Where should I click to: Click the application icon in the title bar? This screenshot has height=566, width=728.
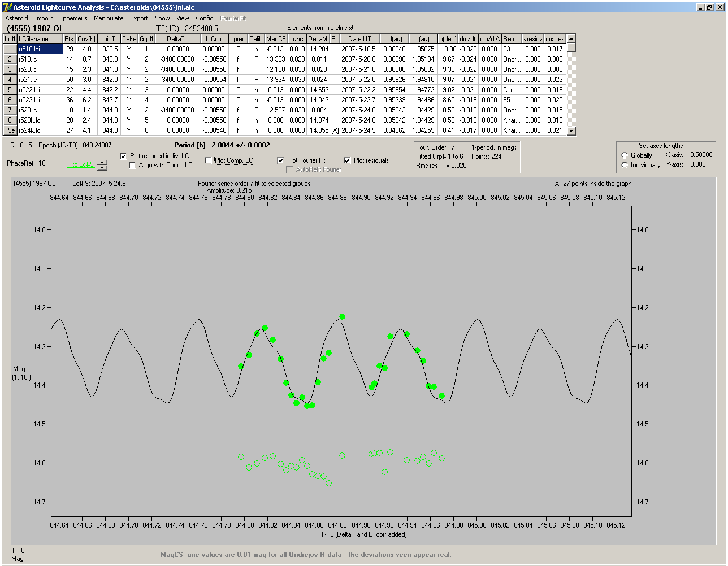[x=7, y=7]
